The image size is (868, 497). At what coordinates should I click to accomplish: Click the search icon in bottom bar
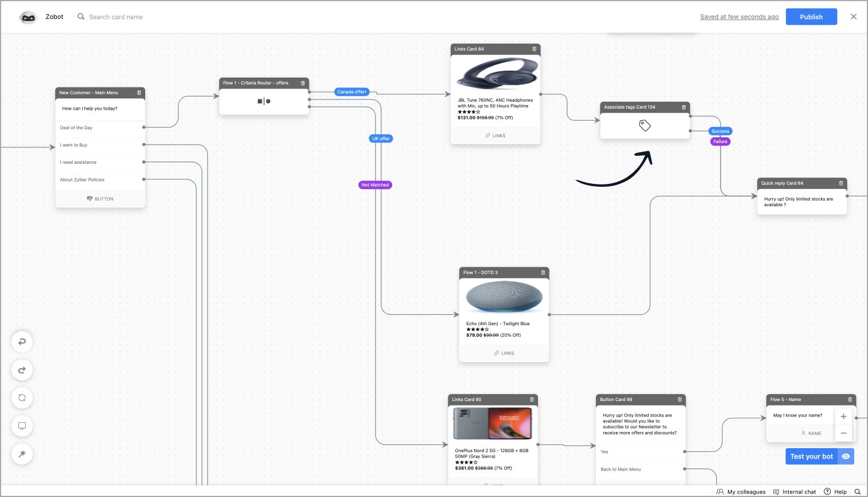858,492
